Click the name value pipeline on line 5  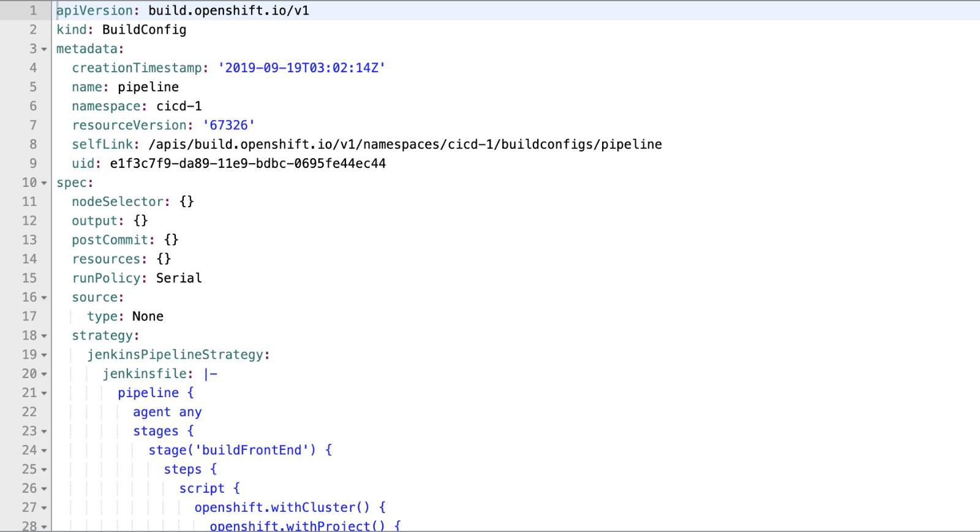pyautogui.click(x=148, y=87)
